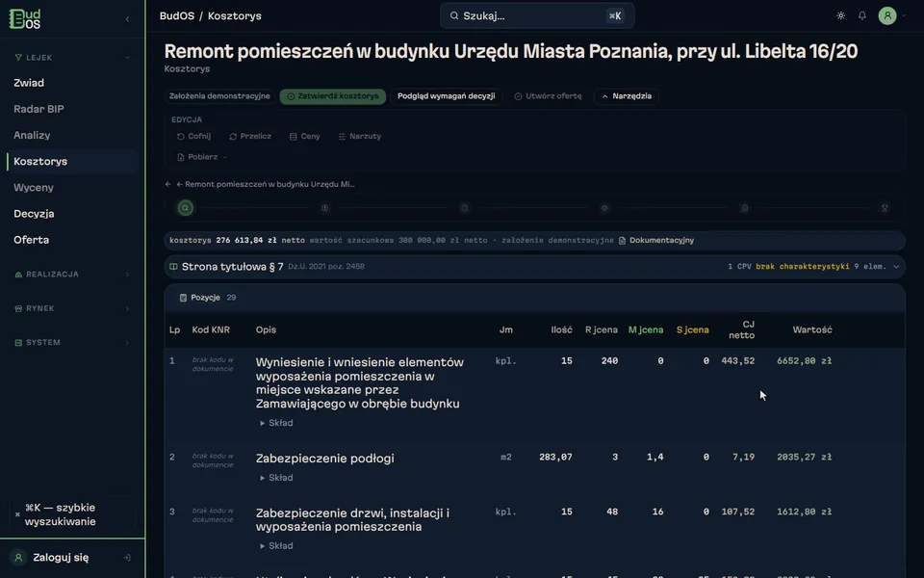Image resolution: width=924 pixels, height=578 pixels.
Task: Click the search field Szukaj...
Action: [x=537, y=16]
